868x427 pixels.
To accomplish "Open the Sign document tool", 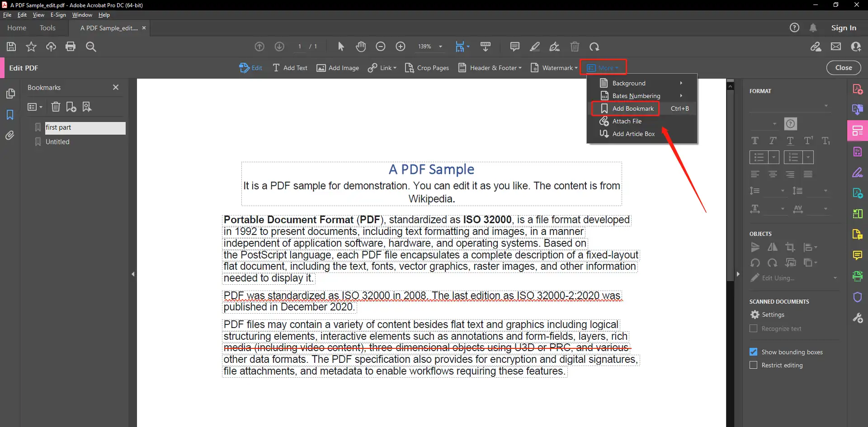I will [555, 47].
